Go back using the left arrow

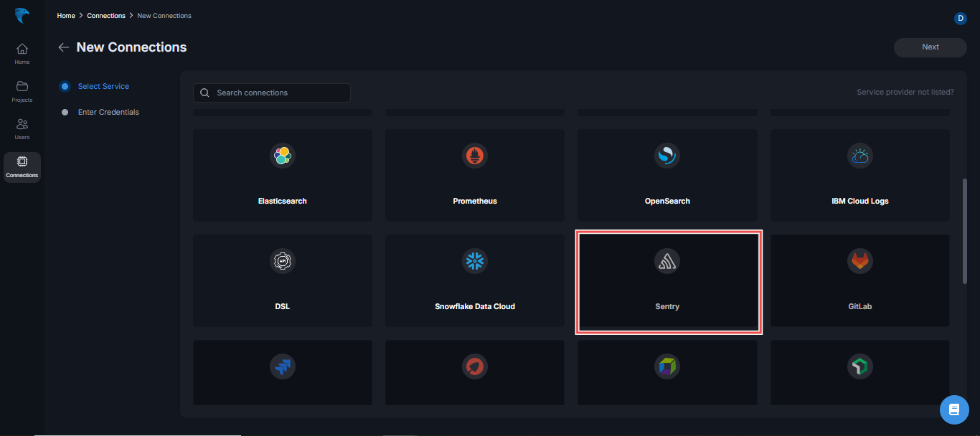(x=64, y=47)
